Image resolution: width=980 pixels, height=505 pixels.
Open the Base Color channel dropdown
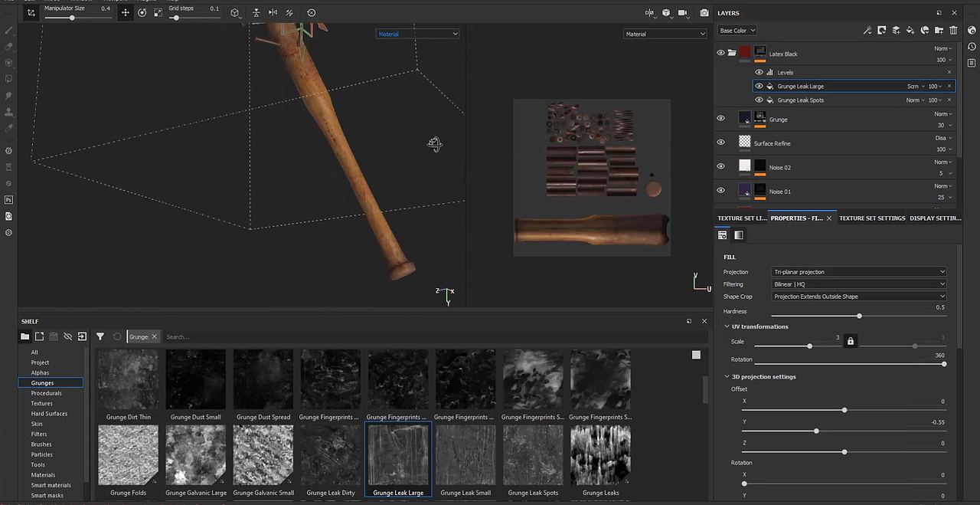pos(737,31)
